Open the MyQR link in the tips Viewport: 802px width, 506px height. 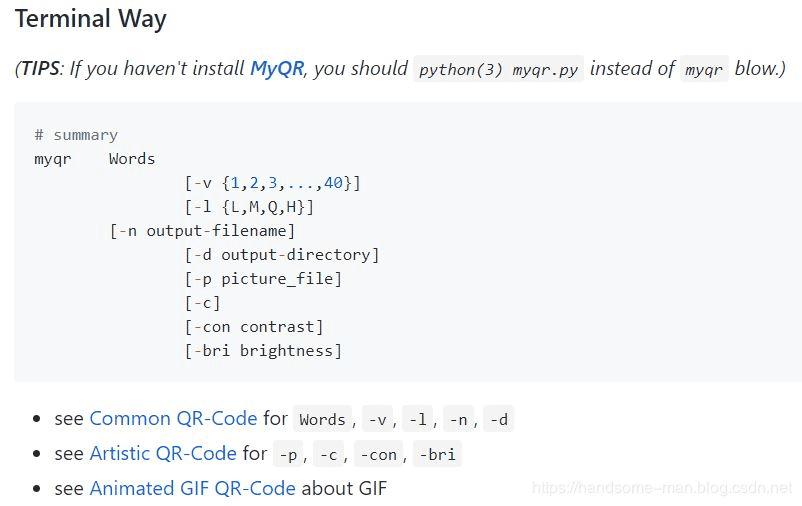pyautogui.click(x=277, y=69)
